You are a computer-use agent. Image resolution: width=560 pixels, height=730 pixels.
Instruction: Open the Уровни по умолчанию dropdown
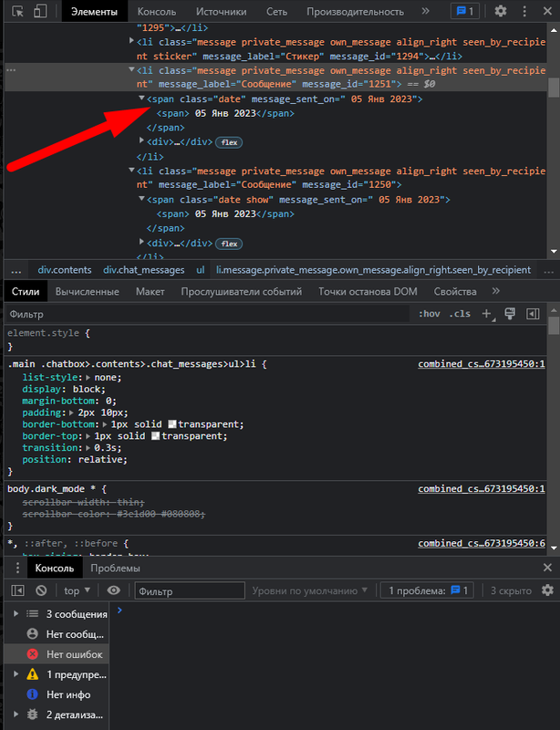click(309, 590)
